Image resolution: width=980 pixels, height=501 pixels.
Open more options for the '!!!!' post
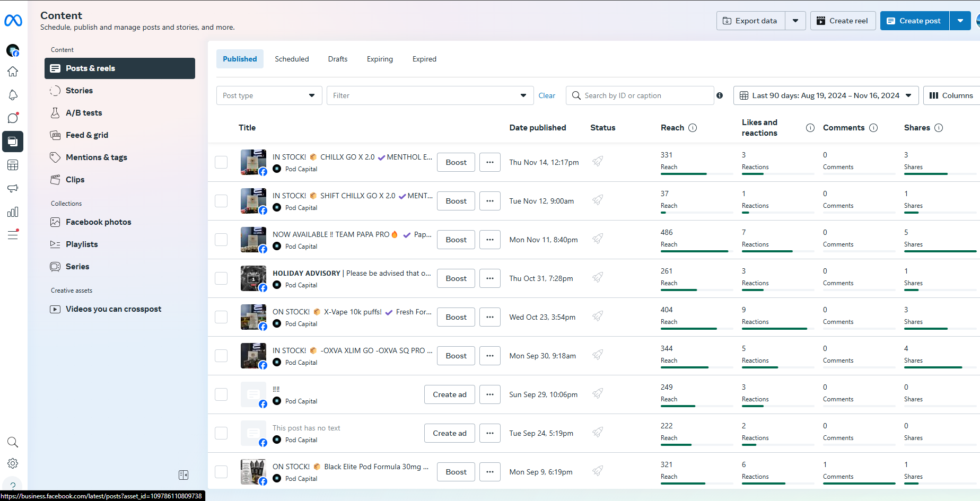[490, 394]
